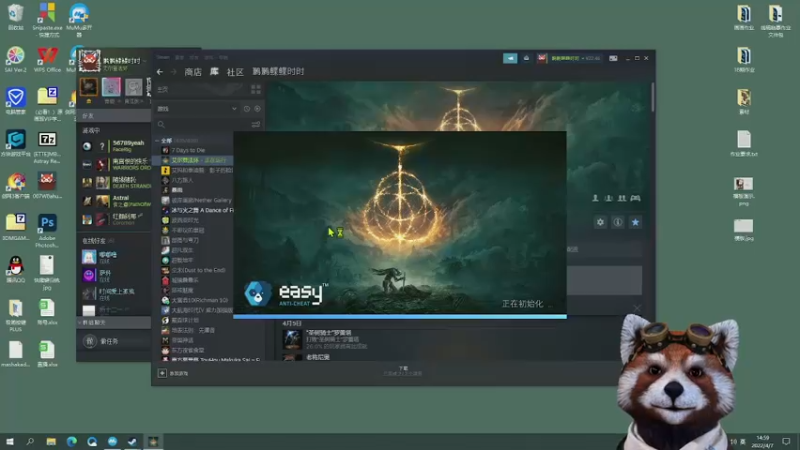Click the controller support icon on banner
Viewport: 800px width, 450px height.
point(635,198)
